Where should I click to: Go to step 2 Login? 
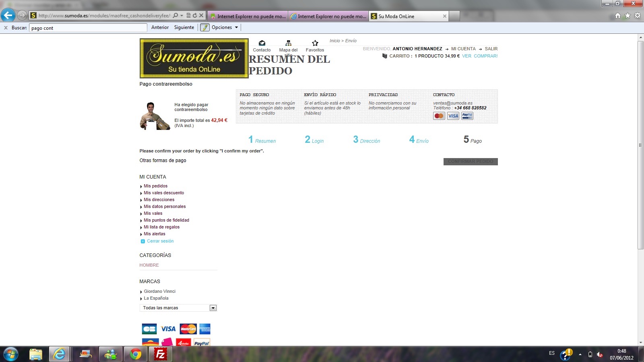(x=314, y=140)
